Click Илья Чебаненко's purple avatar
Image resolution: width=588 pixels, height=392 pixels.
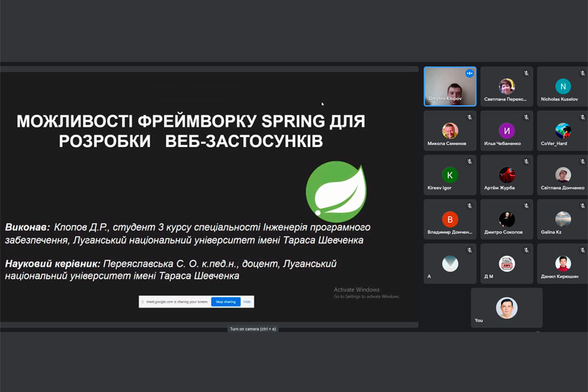pyautogui.click(x=506, y=131)
